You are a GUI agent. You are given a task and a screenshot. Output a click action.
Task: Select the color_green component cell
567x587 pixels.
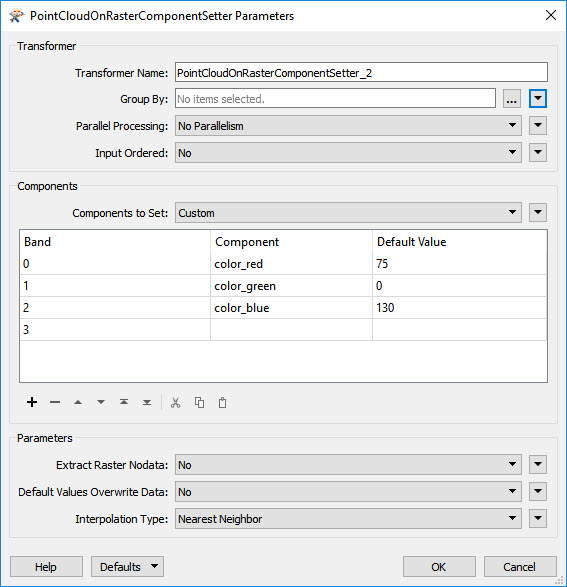292,286
